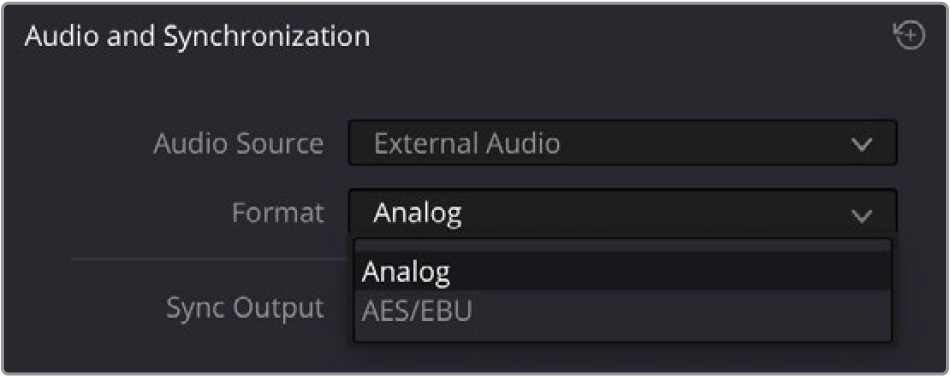Click empty space below AES/EBU in list
The image size is (950, 377).
(x=623, y=335)
